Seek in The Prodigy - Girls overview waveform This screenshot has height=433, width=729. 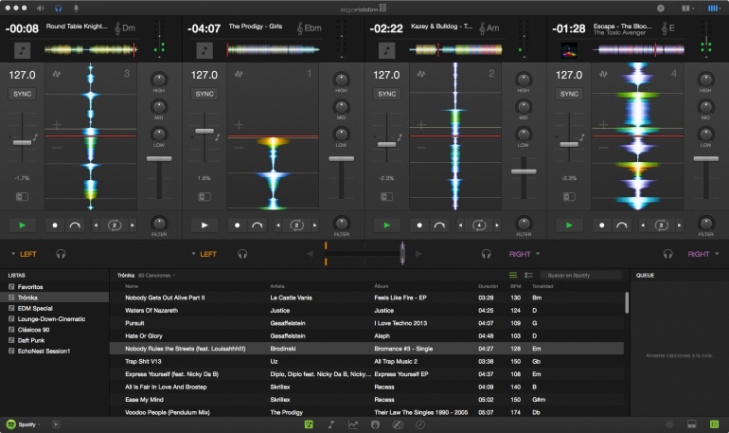click(x=273, y=49)
